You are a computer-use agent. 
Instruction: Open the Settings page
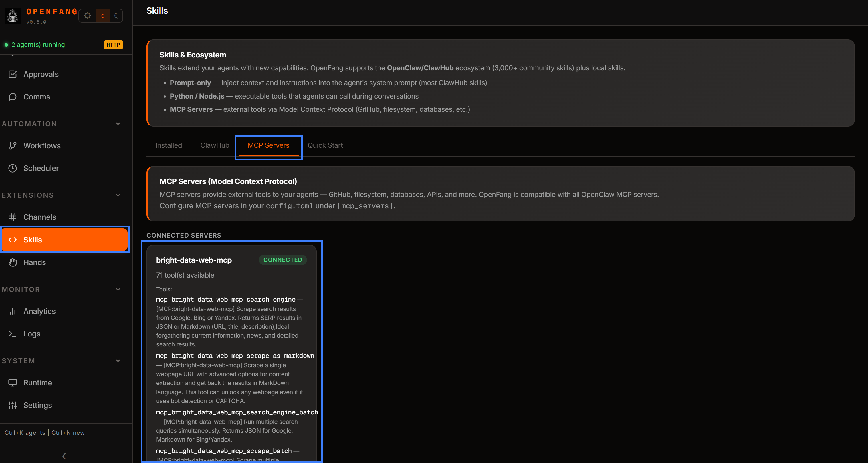pyautogui.click(x=37, y=405)
